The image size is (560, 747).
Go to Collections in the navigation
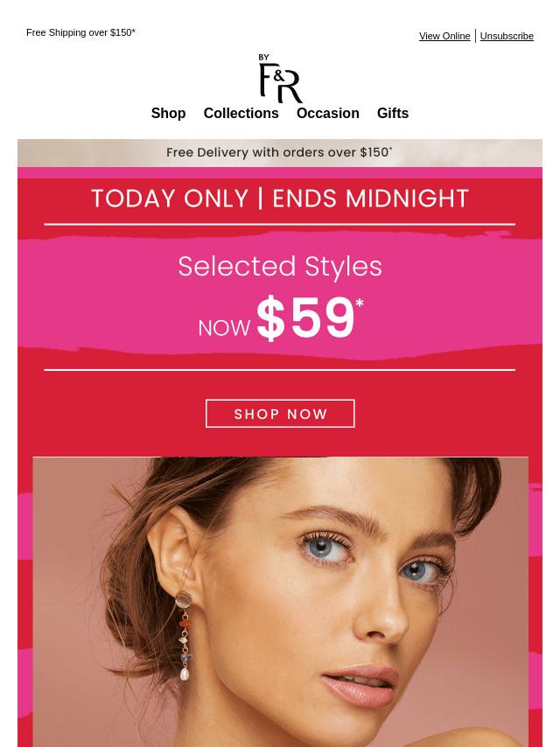[241, 114]
